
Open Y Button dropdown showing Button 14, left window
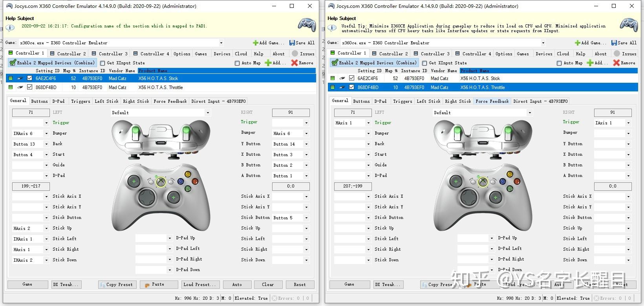(x=306, y=144)
